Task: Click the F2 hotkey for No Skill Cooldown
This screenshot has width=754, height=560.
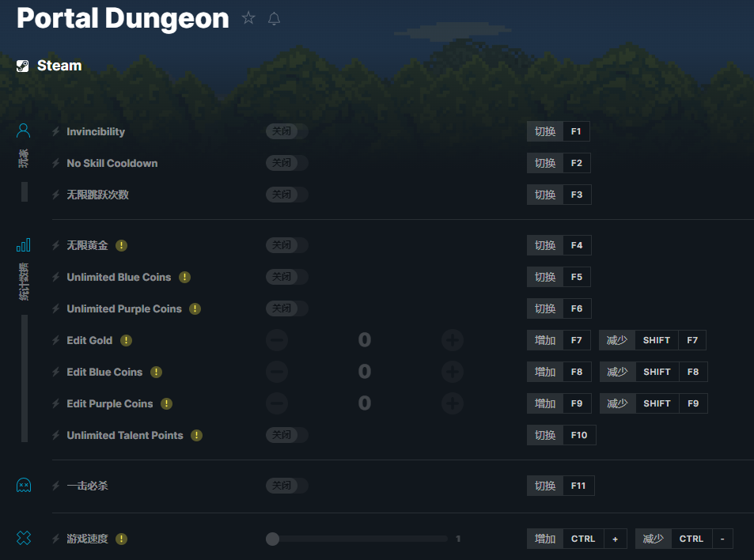Action: click(559, 163)
